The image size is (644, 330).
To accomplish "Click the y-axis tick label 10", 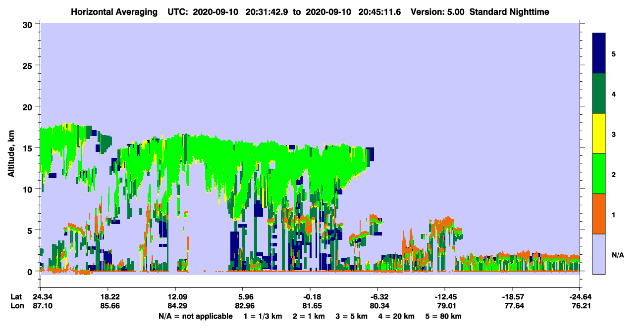I will tap(29, 189).
